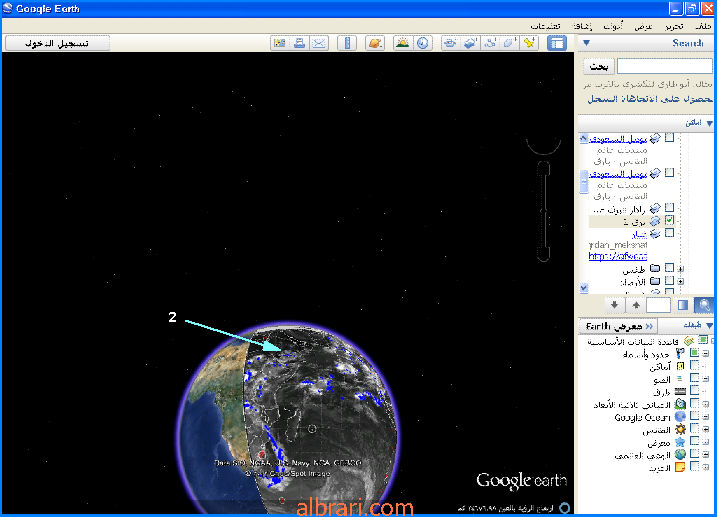The image size is (717, 517).
Task: Toggle the sidebar with the blue panel icon
Action: 557,43
